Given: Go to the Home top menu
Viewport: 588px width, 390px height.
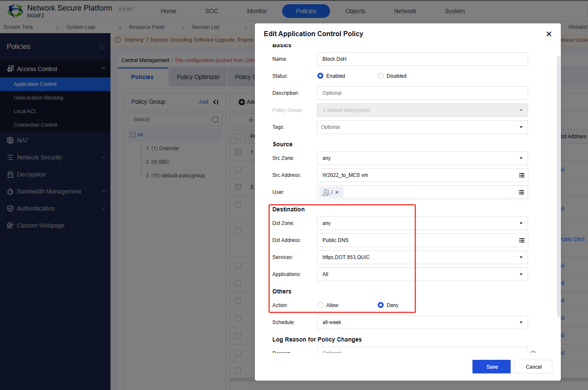Looking at the screenshot, I should [x=168, y=11].
